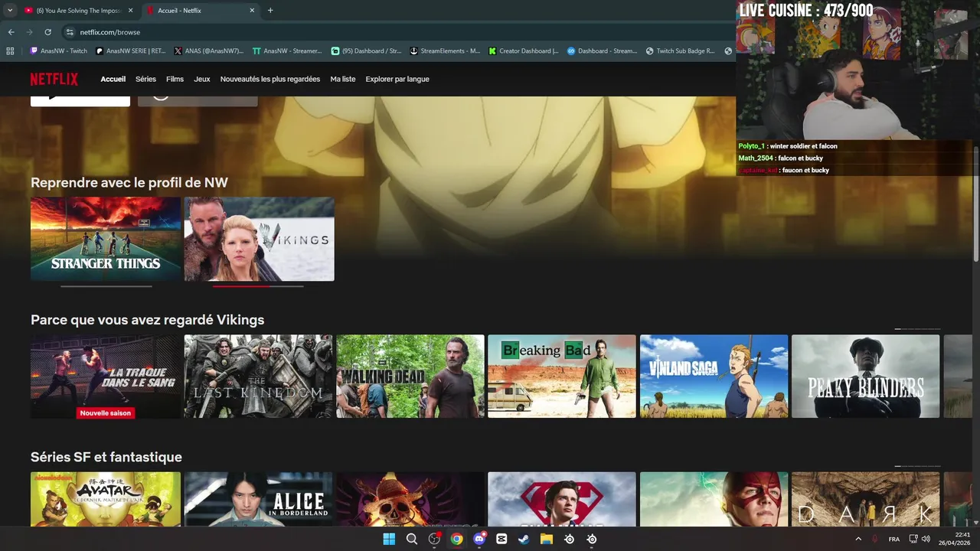The image size is (980, 551).
Task: Go back with browser back arrow
Action: tap(11, 32)
